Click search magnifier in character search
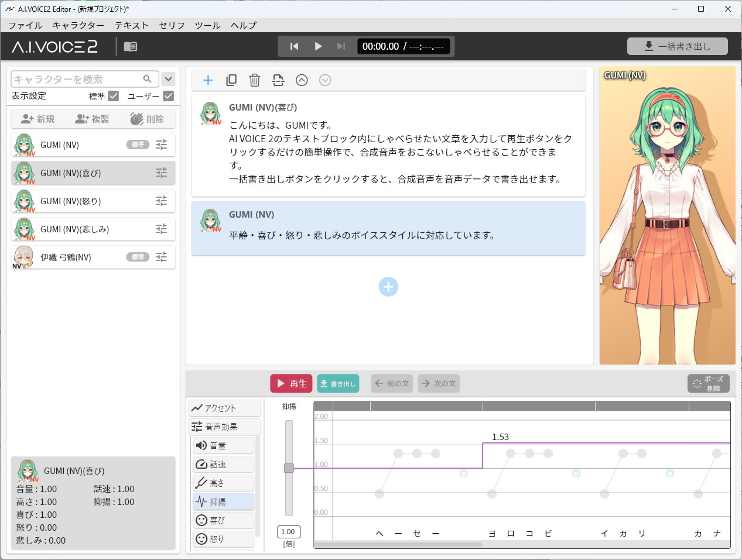Image resolution: width=742 pixels, height=560 pixels. [148, 79]
